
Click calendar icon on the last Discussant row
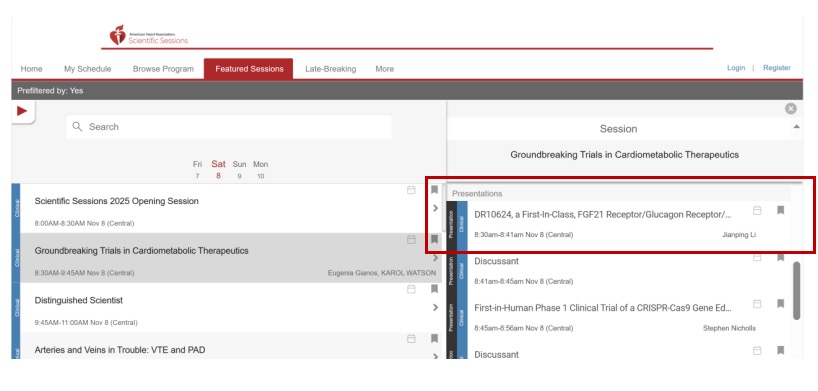(757, 350)
